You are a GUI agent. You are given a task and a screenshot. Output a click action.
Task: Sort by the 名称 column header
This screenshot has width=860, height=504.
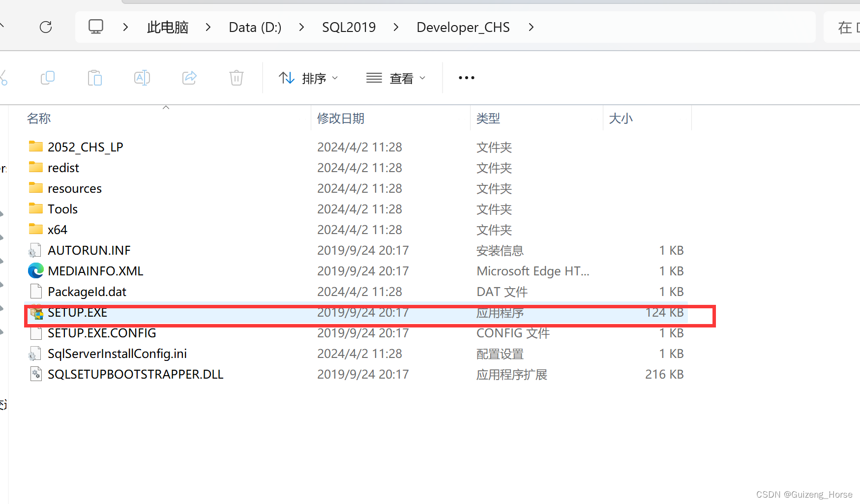[39, 119]
